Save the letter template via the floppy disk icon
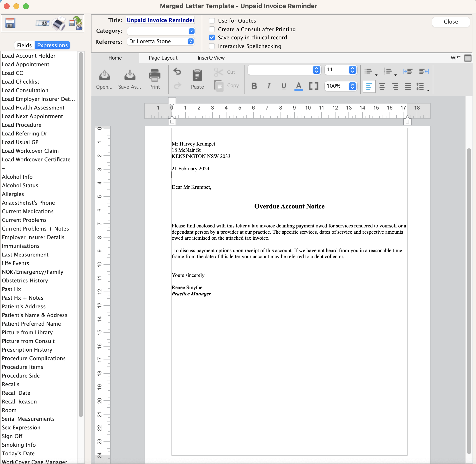476x464 pixels. click(10, 23)
